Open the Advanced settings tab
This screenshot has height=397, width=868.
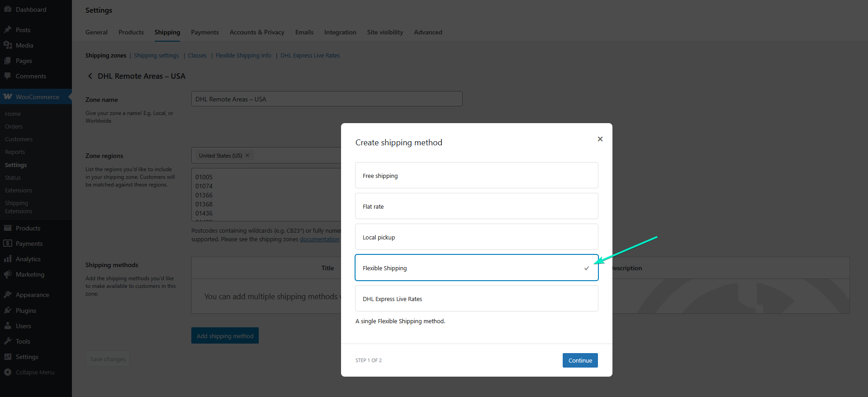[428, 32]
